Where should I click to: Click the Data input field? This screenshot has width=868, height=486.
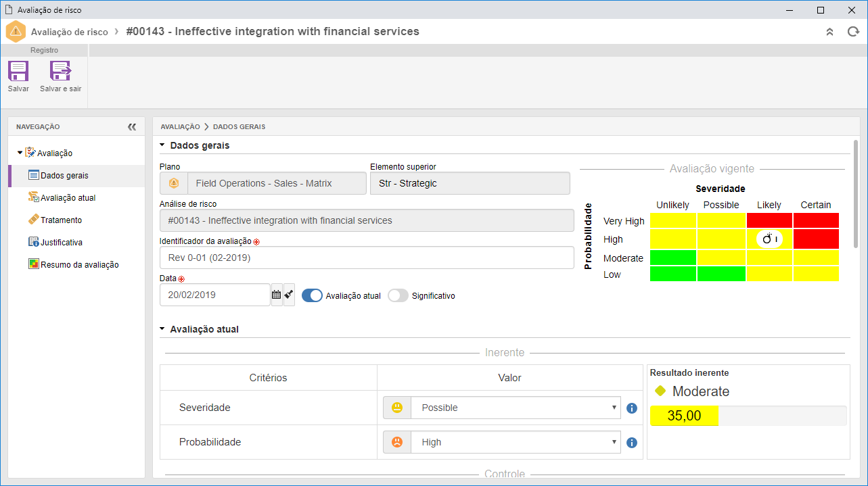[x=215, y=295]
